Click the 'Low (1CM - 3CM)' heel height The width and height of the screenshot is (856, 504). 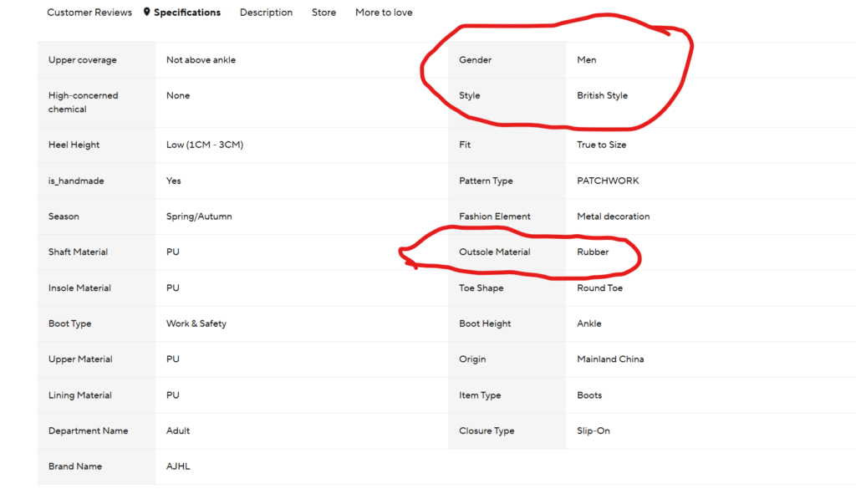(x=205, y=145)
